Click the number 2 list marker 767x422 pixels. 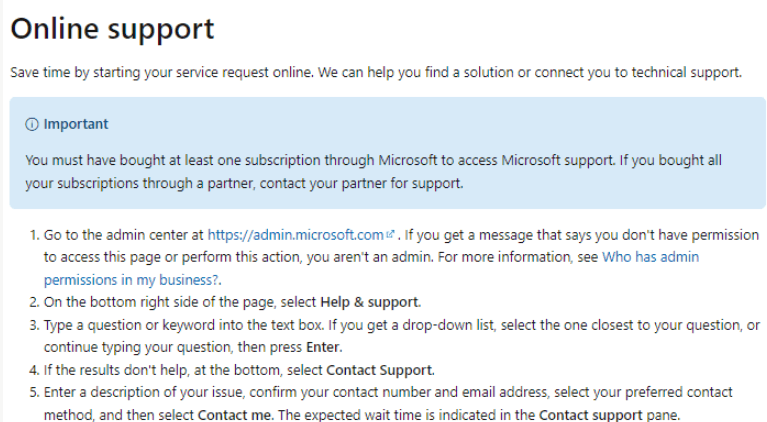click(x=33, y=302)
